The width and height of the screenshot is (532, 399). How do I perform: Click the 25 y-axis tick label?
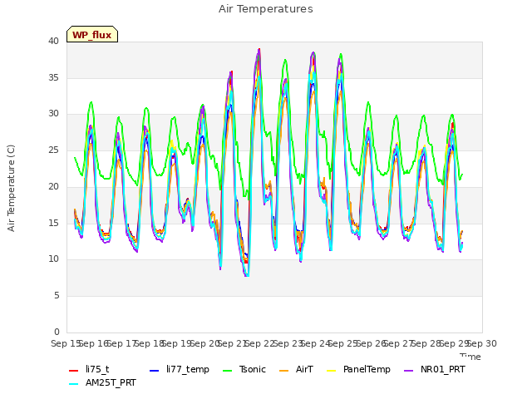point(53,150)
